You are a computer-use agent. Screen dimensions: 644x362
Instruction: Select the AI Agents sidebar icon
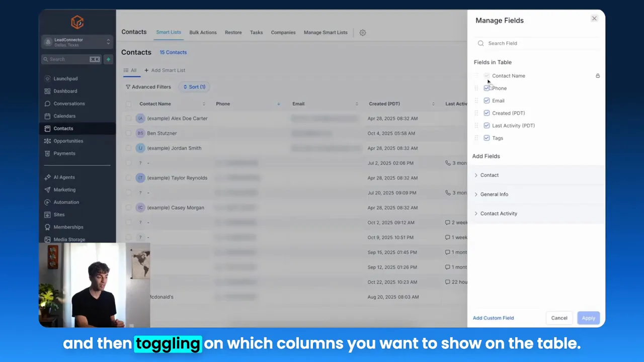tap(64, 177)
